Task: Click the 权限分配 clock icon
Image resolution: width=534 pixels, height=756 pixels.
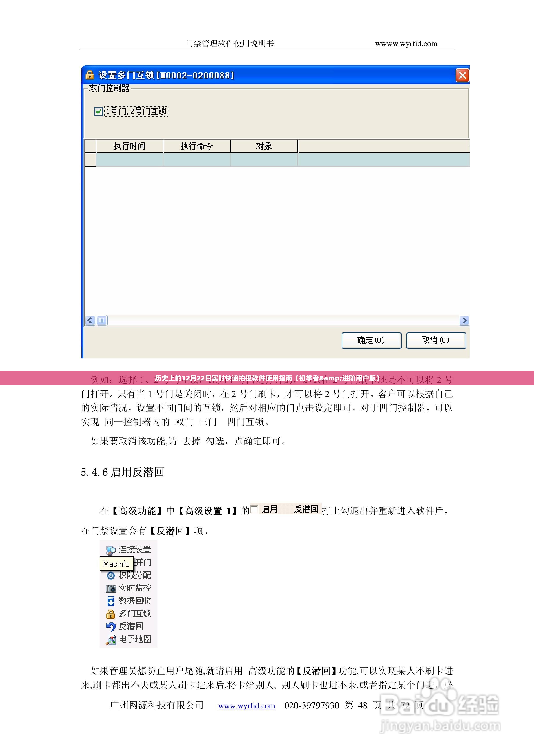Action: (111, 576)
